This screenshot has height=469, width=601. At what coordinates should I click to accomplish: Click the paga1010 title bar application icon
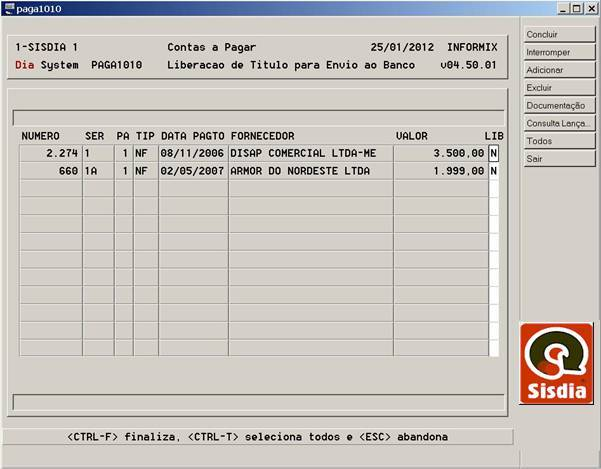point(8,8)
